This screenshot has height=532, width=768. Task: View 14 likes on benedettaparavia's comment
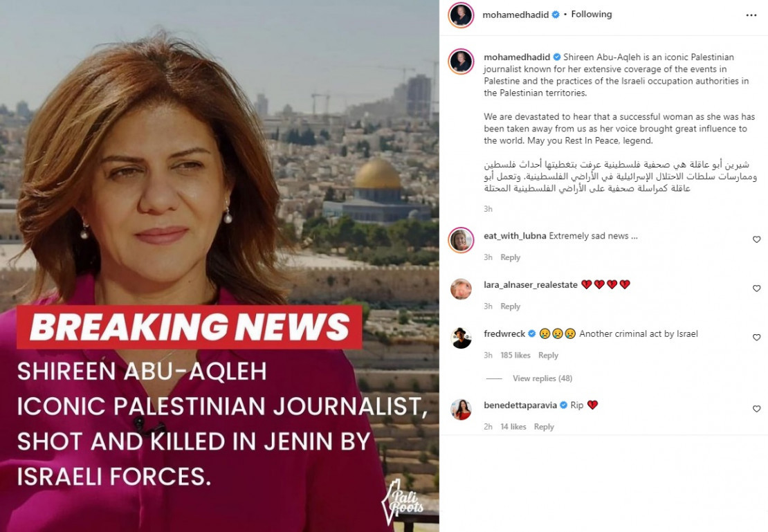(x=513, y=427)
